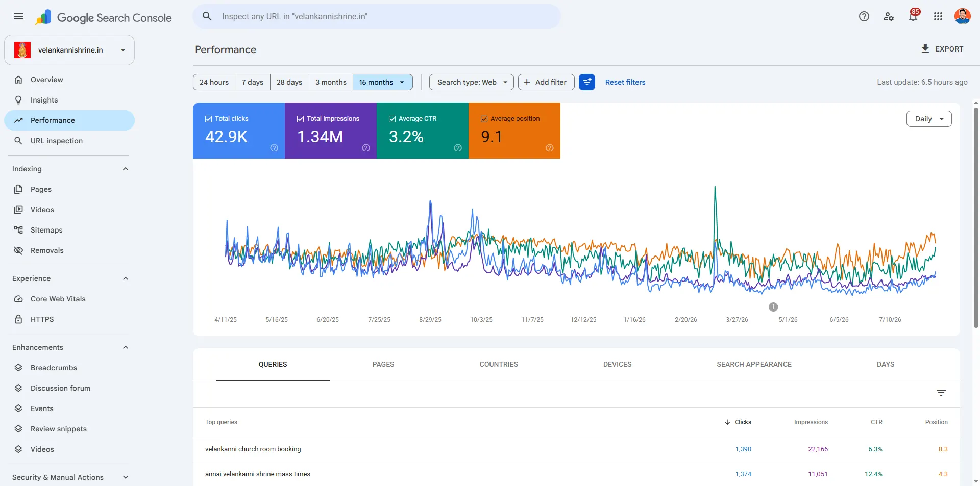Click Average CTR help question icon
980x486 pixels.
pyautogui.click(x=458, y=148)
